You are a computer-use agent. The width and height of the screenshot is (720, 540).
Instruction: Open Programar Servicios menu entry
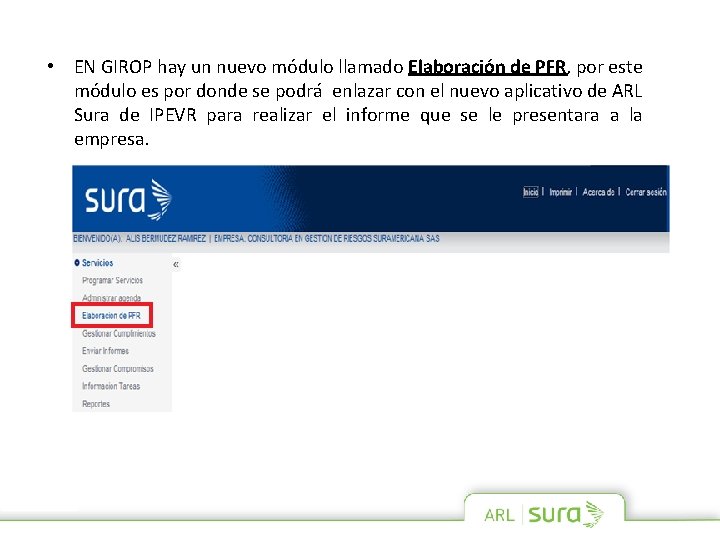[x=112, y=280]
